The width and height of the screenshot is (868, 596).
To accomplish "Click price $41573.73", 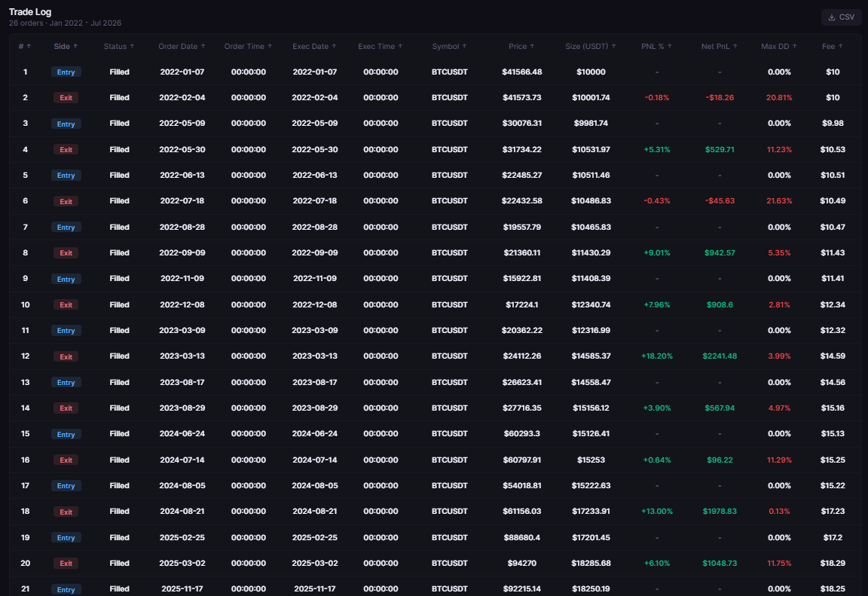I will (x=522, y=97).
